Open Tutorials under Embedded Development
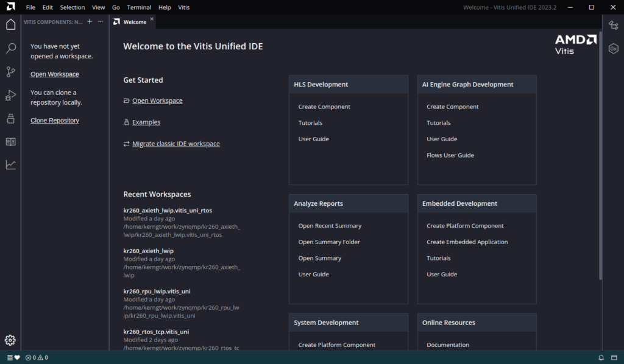Viewport: 624px width, 364px height. point(439,258)
